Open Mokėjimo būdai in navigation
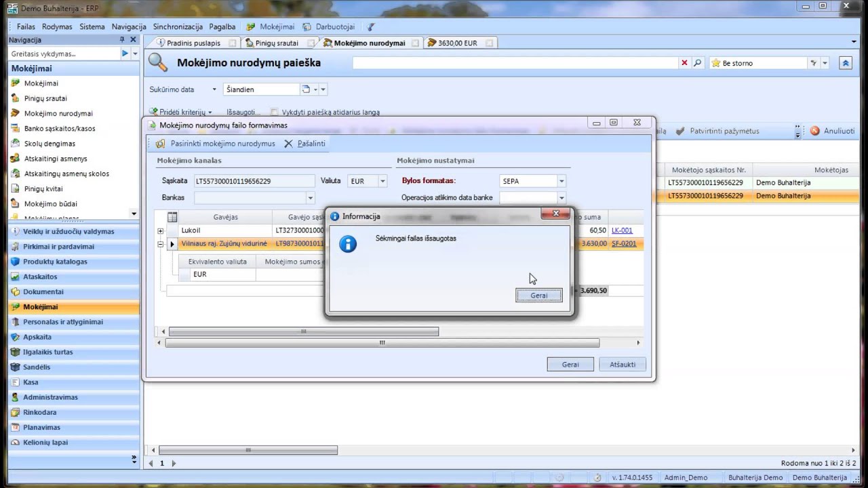The height and width of the screenshot is (488, 868). pyautogui.click(x=51, y=203)
